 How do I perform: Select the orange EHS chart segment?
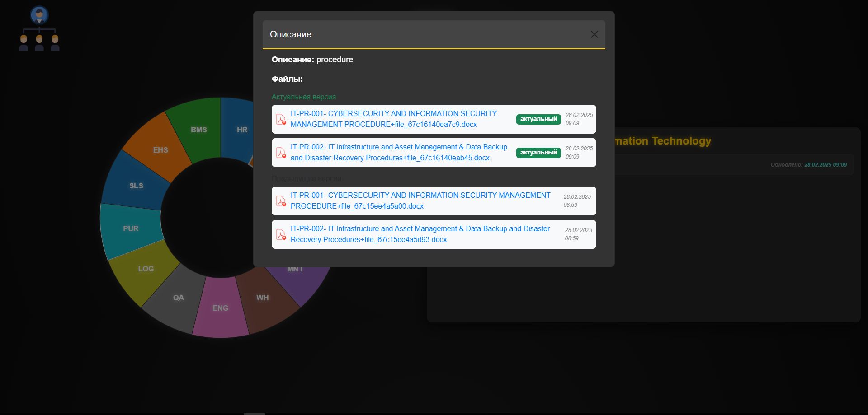click(x=159, y=149)
